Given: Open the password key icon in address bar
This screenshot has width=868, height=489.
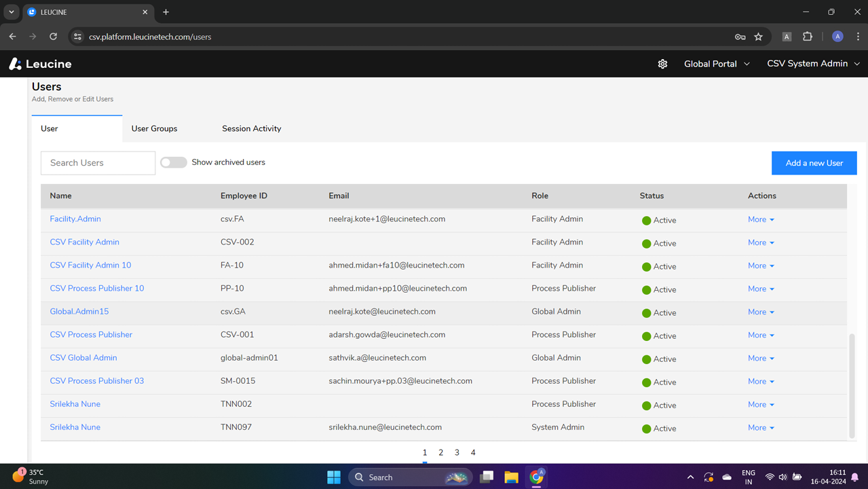Looking at the screenshot, I should pyautogui.click(x=740, y=37).
